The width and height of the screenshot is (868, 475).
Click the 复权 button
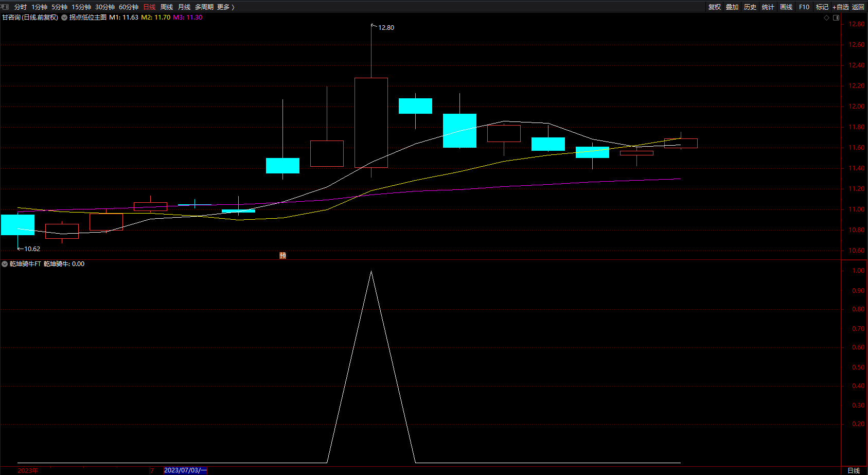point(714,7)
